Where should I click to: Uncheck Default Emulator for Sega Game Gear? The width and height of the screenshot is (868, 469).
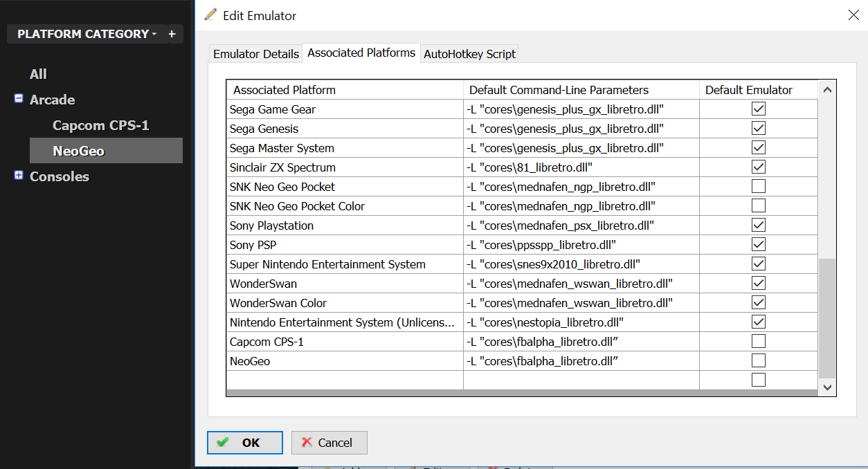(x=759, y=109)
